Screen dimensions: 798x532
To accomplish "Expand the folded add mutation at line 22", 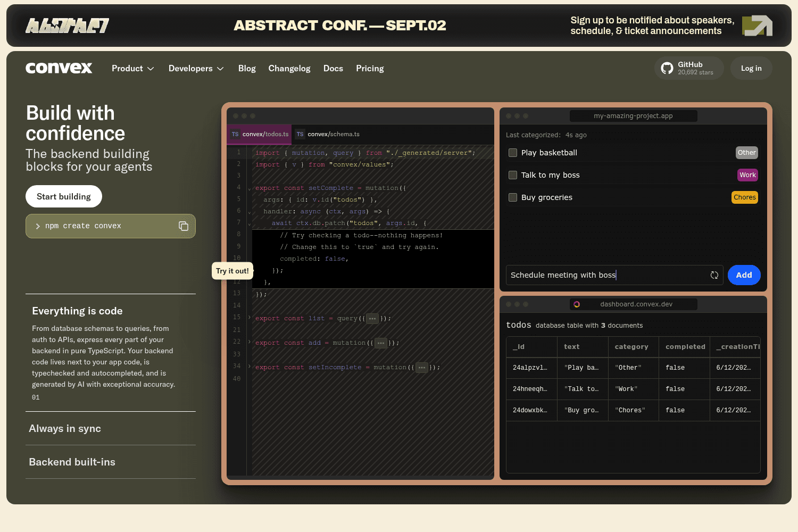I will (249, 342).
